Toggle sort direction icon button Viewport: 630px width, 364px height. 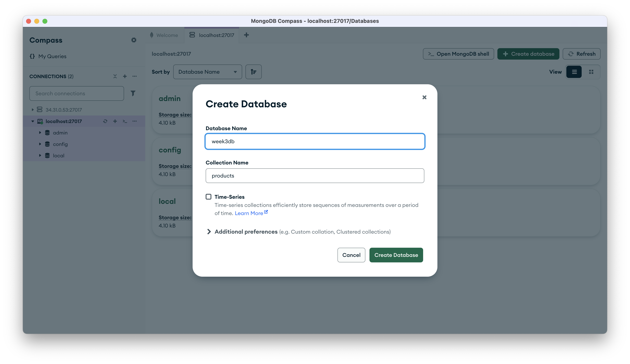point(253,72)
